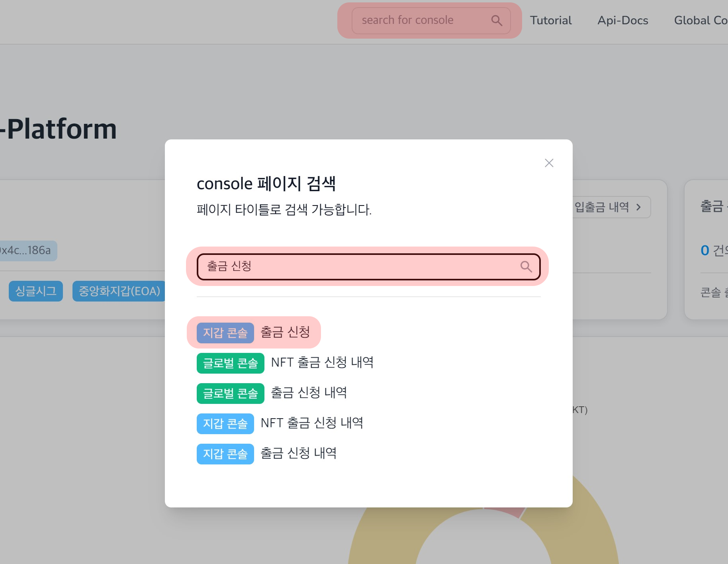Image resolution: width=728 pixels, height=564 pixels.
Task: Click the 싱글시그 tag
Action: [36, 291]
